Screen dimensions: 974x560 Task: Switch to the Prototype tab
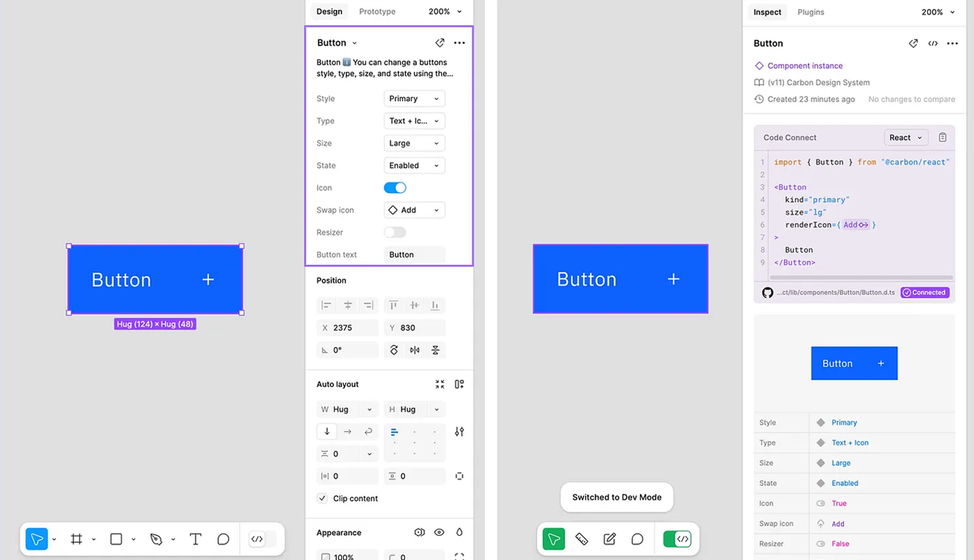pos(377,12)
